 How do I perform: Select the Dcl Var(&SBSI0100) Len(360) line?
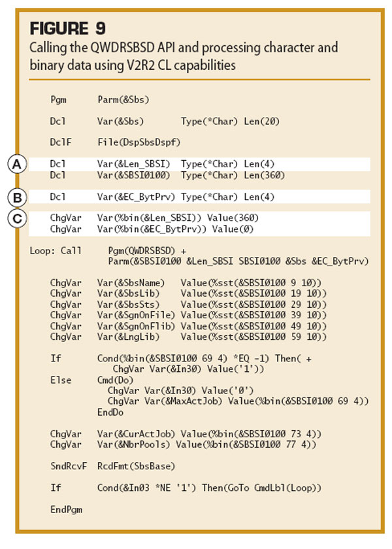pos(167,175)
